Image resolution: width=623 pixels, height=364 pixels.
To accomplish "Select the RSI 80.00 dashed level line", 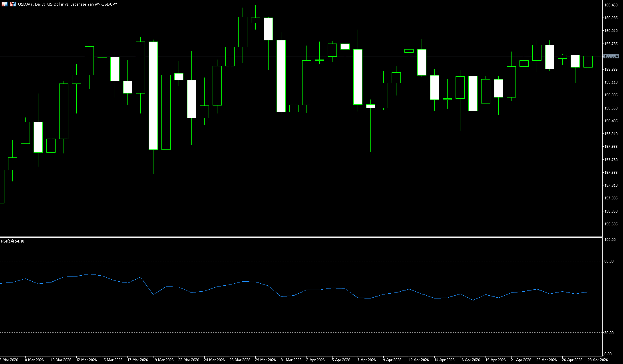I will (x=300, y=261).
